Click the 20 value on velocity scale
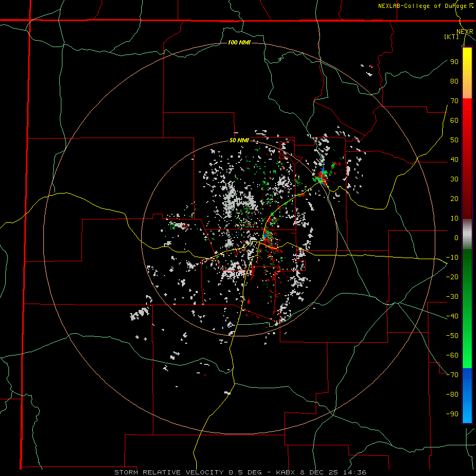This screenshot has height=476, width=476. (x=454, y=198)
